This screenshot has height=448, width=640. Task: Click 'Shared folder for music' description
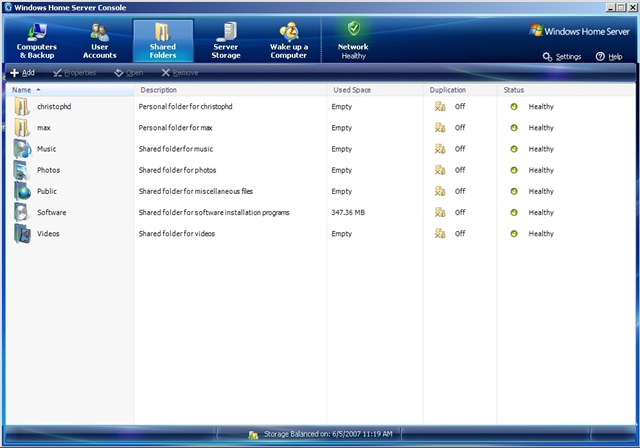[176, 149]
